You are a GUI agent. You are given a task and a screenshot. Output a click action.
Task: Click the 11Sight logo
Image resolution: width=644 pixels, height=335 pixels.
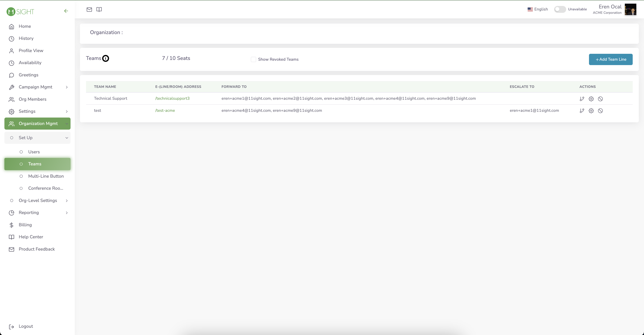click(x=20, y=11)
